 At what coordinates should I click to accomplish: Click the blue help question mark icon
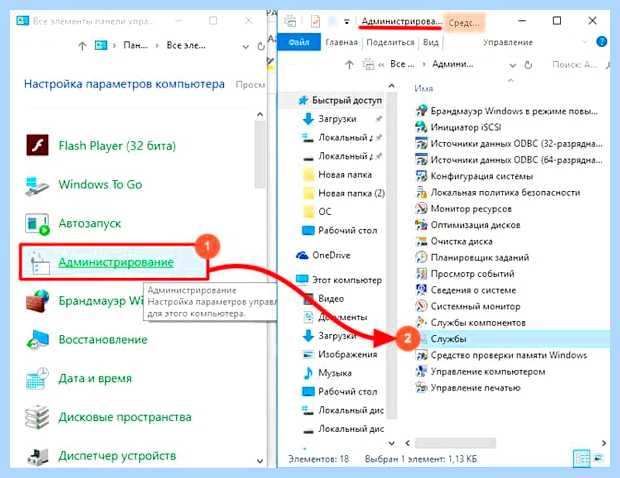coord(601,42)
